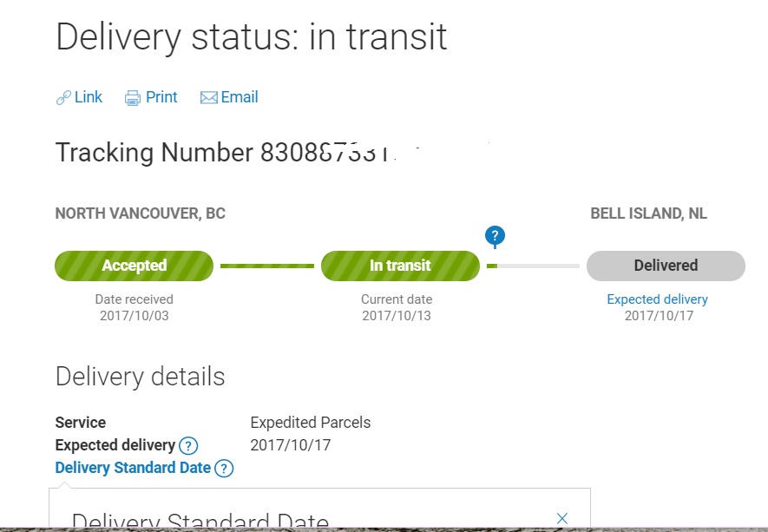Expand the Delivery Standard Date link

[133, 468]
